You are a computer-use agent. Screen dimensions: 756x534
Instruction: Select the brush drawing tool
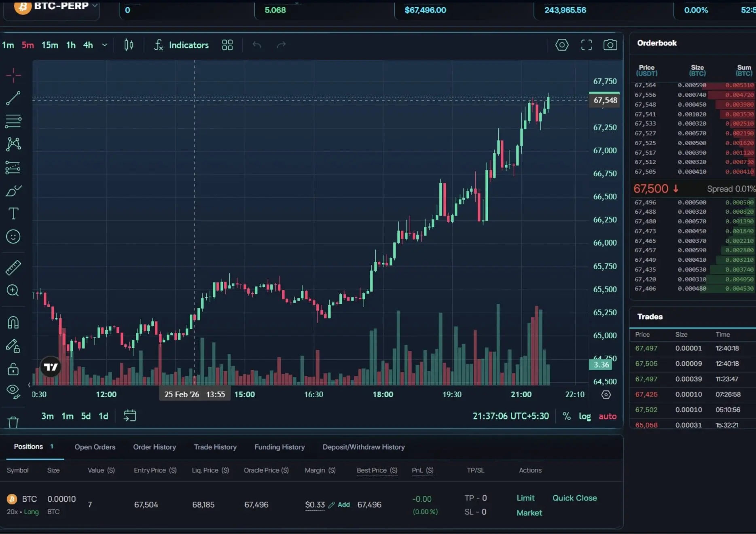(x=13, y=191)
